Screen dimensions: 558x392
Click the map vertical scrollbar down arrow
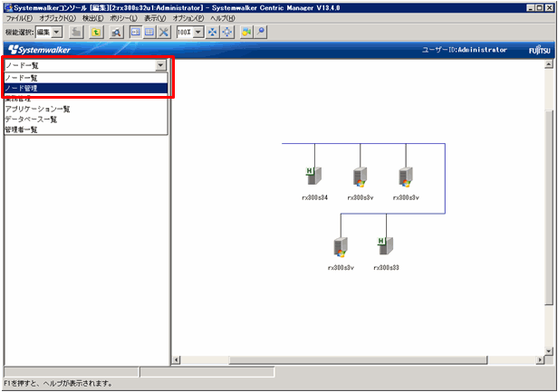[549, 351]
